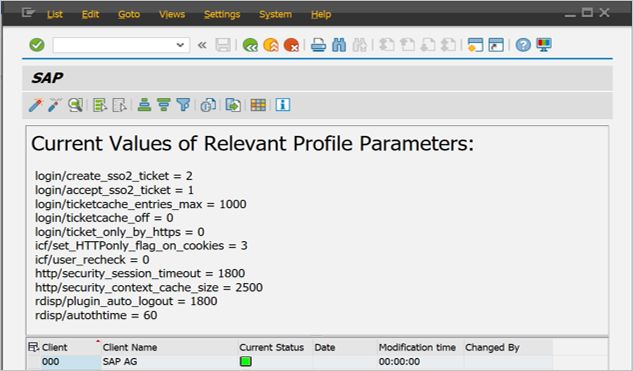Image resolution: width=633 pixels, height=371 pixels.
Task: Click the Sort Ascending icon
Action: [x=144, y=105]
